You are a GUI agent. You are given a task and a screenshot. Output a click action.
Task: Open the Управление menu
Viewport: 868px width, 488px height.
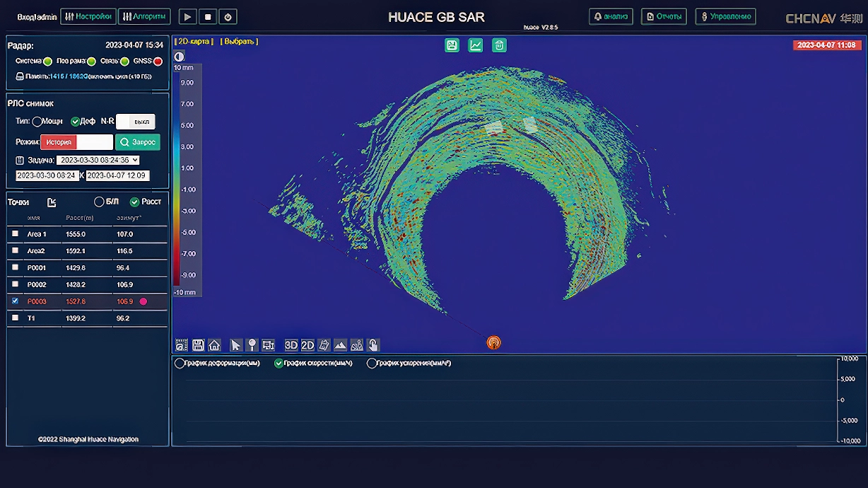tap(725, 16)
